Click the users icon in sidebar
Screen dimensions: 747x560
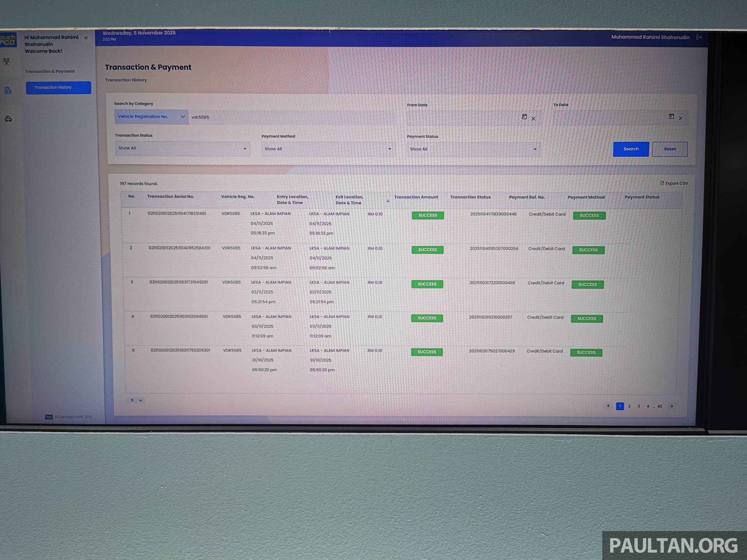point(7,61)
